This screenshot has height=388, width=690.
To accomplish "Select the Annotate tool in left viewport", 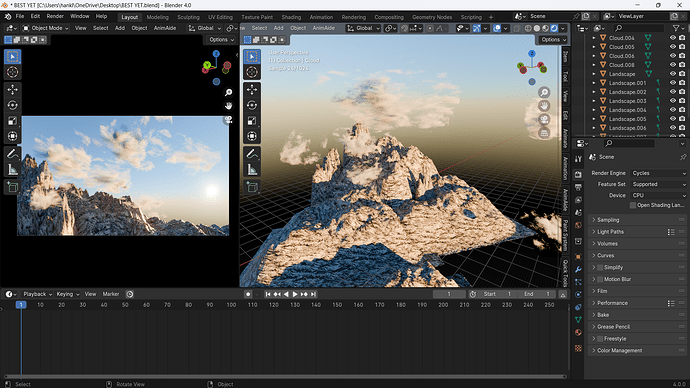I will [12, 154].
